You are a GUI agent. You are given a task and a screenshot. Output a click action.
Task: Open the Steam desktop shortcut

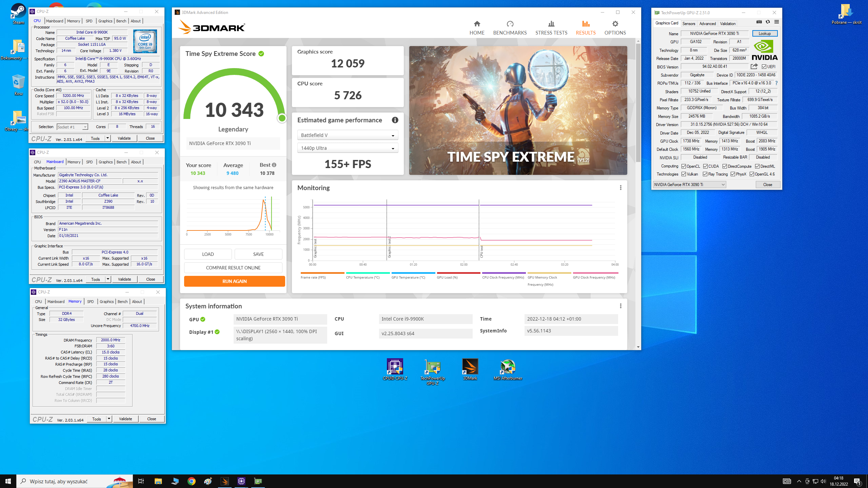pos(18,14)
